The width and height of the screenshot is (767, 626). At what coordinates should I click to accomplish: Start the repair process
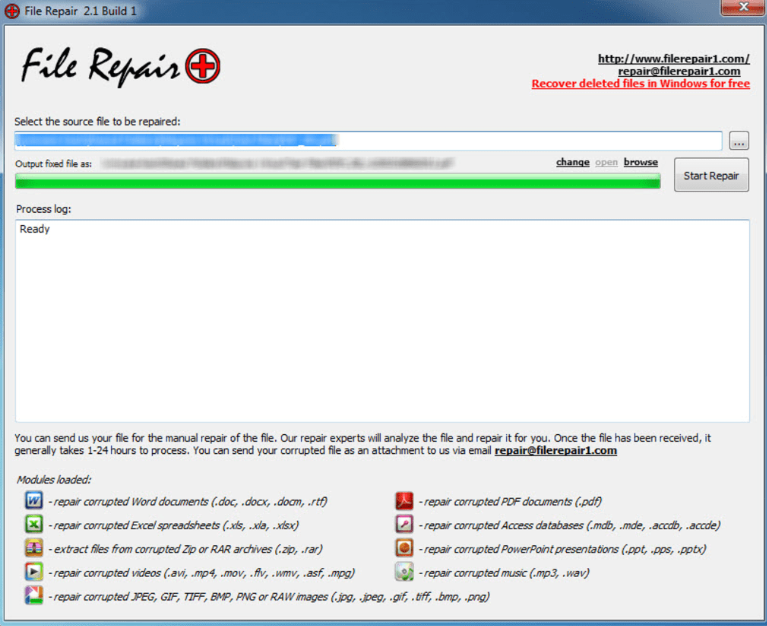click(711, 175)
